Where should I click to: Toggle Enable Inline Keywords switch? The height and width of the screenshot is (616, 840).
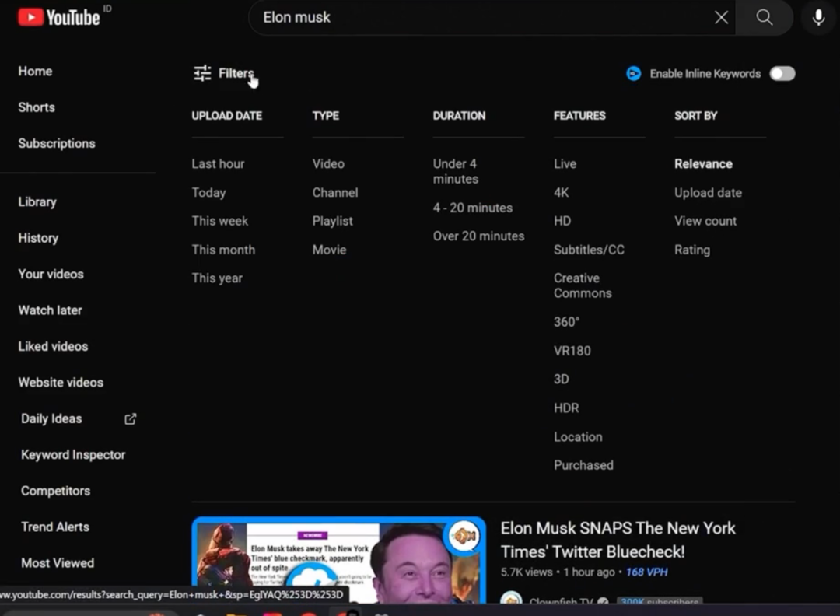[782, 74]
